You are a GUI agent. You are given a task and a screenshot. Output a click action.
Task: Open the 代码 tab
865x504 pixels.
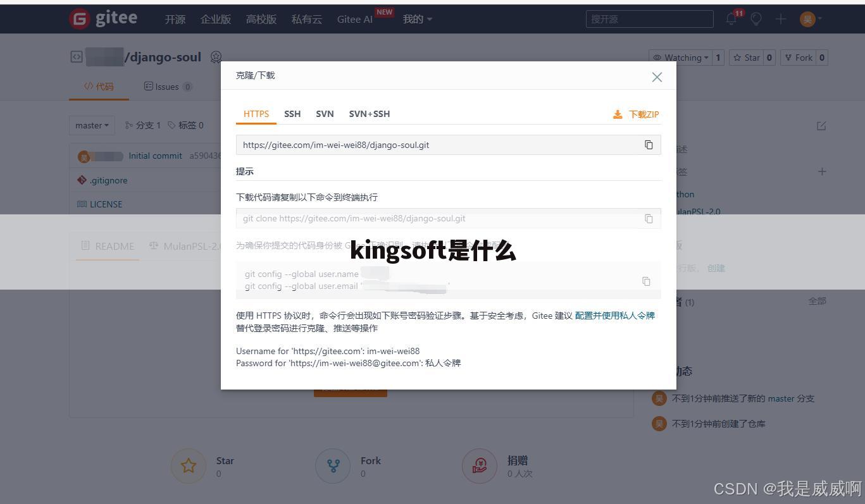point(99,87)
